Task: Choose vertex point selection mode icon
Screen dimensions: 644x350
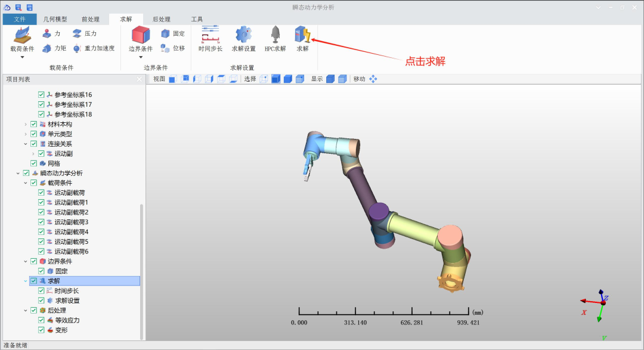Action: pos(264,79)
